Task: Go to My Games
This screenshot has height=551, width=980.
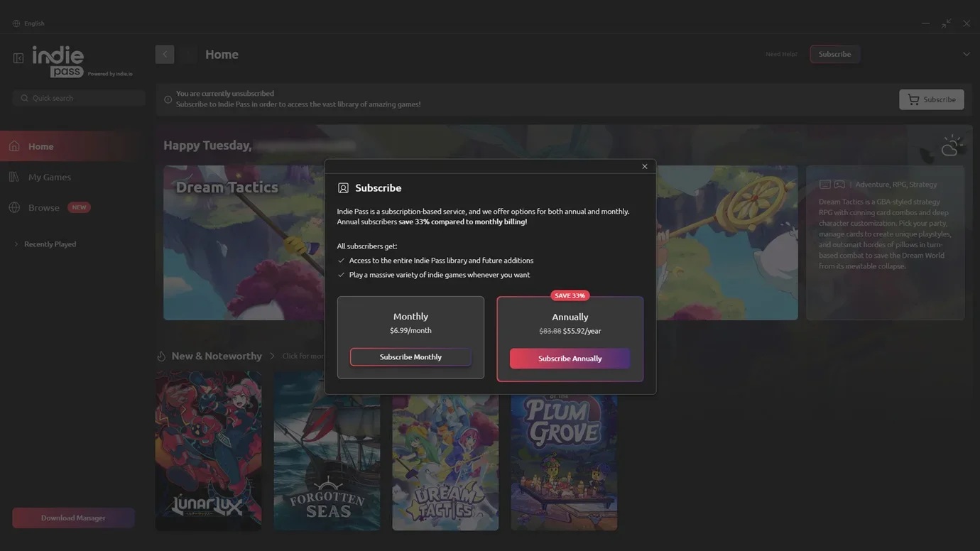Action: coord(49,177)
